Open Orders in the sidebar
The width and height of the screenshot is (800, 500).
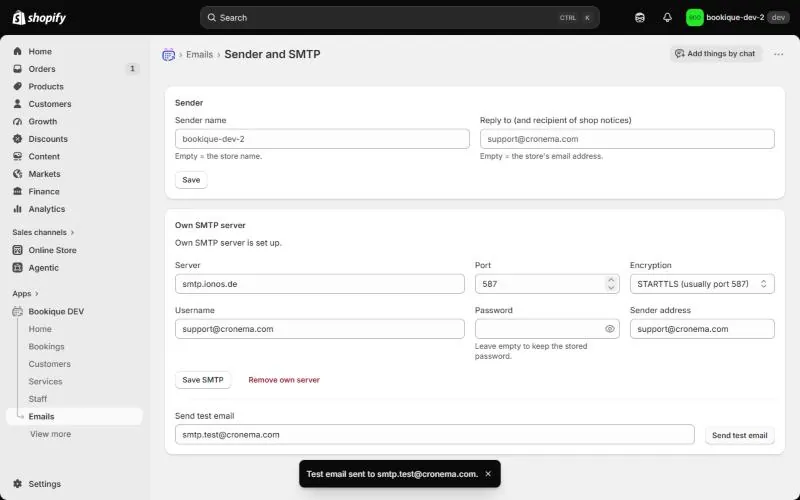point(42,69)
